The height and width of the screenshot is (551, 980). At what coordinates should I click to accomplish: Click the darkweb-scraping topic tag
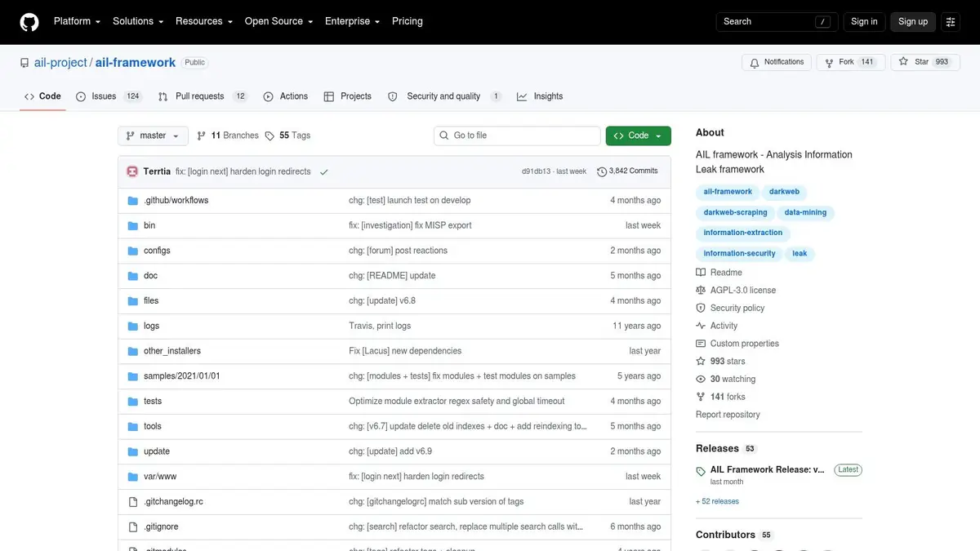click(736, 212)
